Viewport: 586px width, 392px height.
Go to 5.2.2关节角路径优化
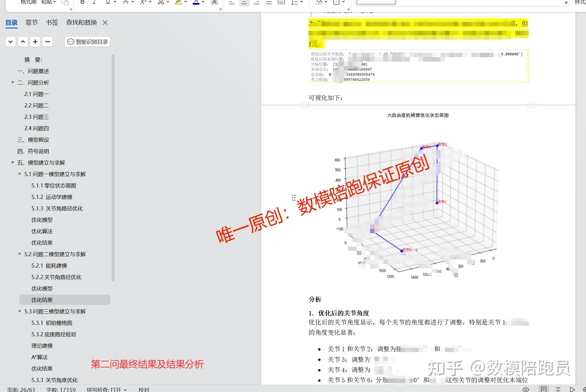tap(56, 277)
